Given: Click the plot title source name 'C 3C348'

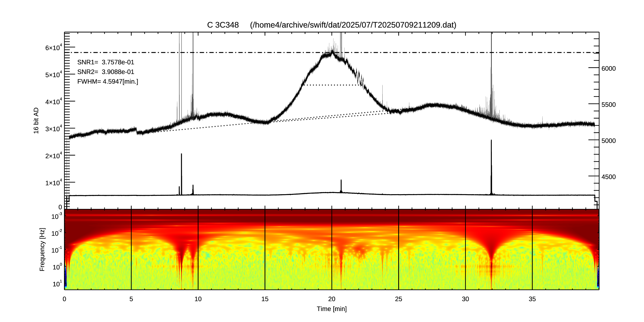Looking at the screenshot, I should [223, 25].
